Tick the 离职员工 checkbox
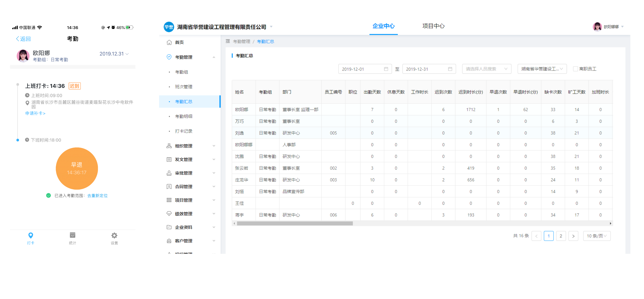Screen dimensions: 644x299 tap(576, 69)
